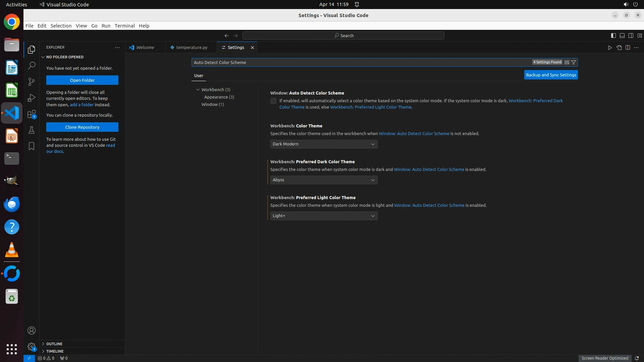644x362 pixels.
Task: Click the Clone Repository button
Action: coord(82,127)
